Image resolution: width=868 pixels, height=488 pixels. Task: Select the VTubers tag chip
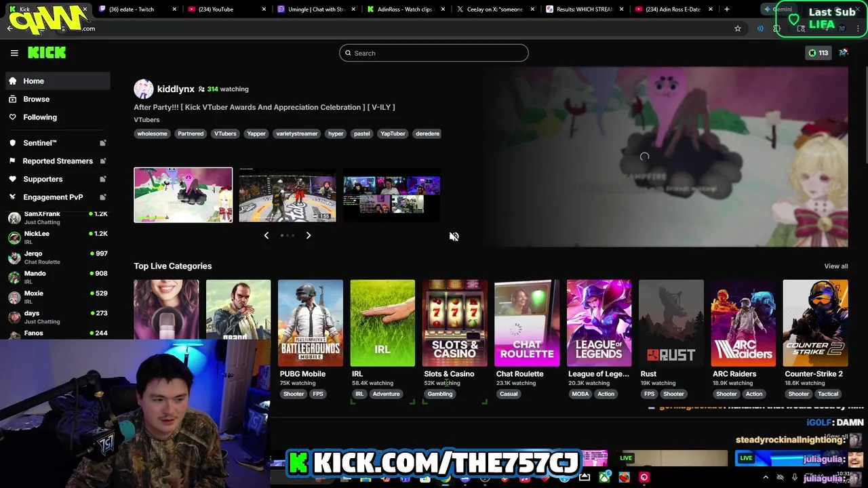coord(225,134)
